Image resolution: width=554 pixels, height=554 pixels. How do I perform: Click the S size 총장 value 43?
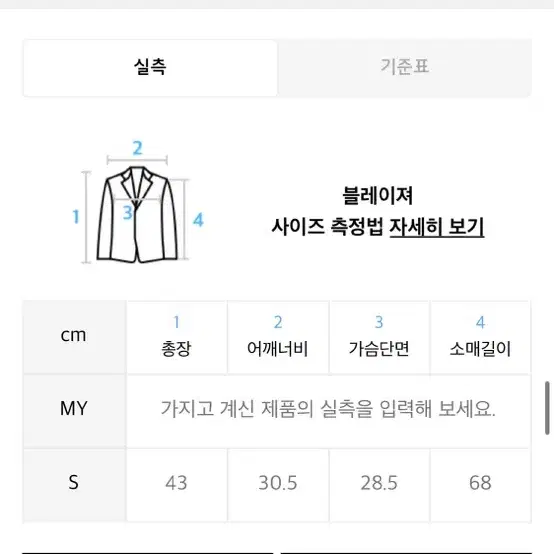pyautogui.click(x=177, y=483)
